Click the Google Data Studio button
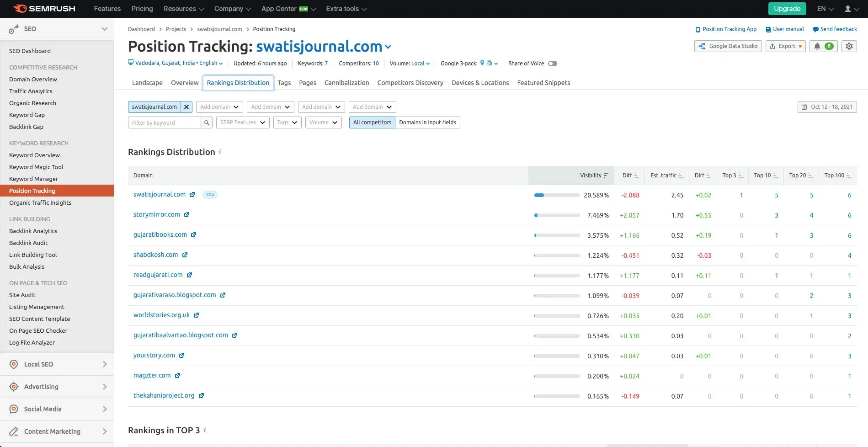Viewport: 868px width, 447px height. click(728, 46)
